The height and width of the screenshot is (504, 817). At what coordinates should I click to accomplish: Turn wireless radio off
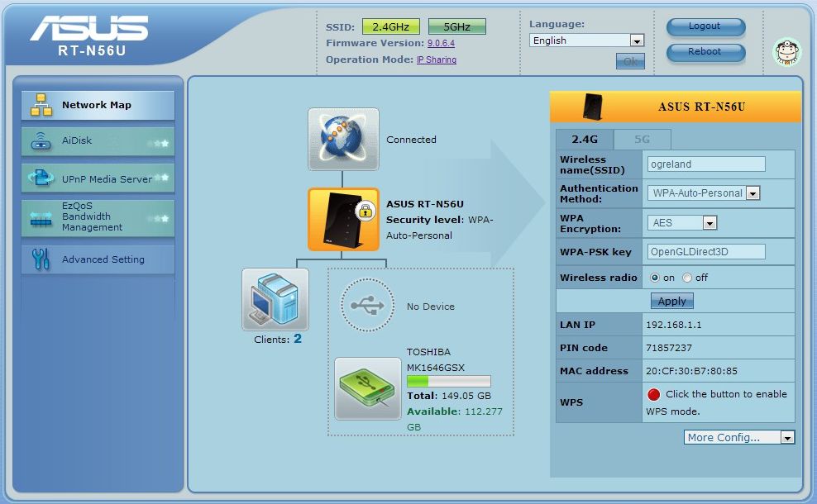pyautogui.click(x=686, y=278)
